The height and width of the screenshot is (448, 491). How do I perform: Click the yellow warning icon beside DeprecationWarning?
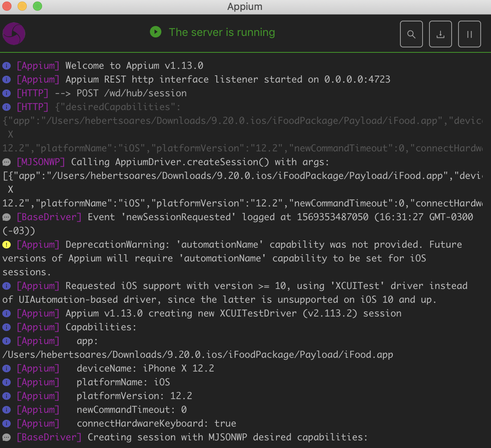point(7,245)
